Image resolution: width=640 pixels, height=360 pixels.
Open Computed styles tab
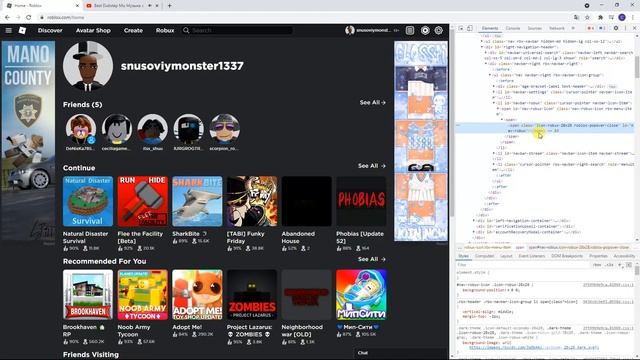click(x=484, y=256)
